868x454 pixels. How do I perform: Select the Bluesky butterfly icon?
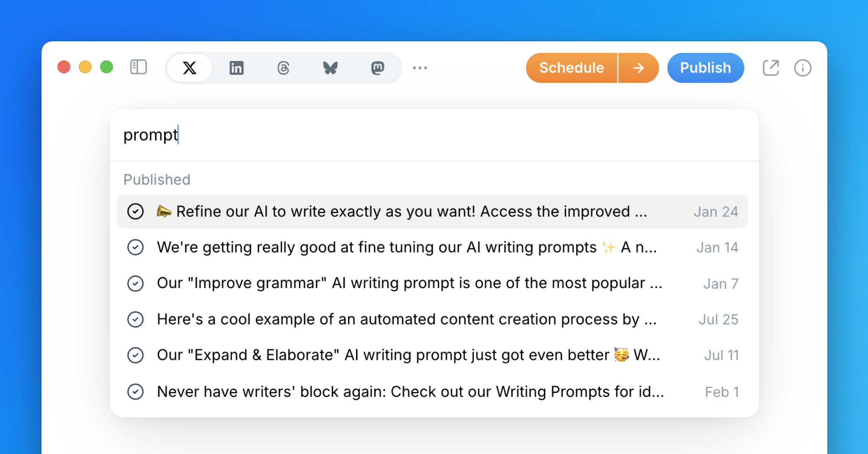click(330, 68)
